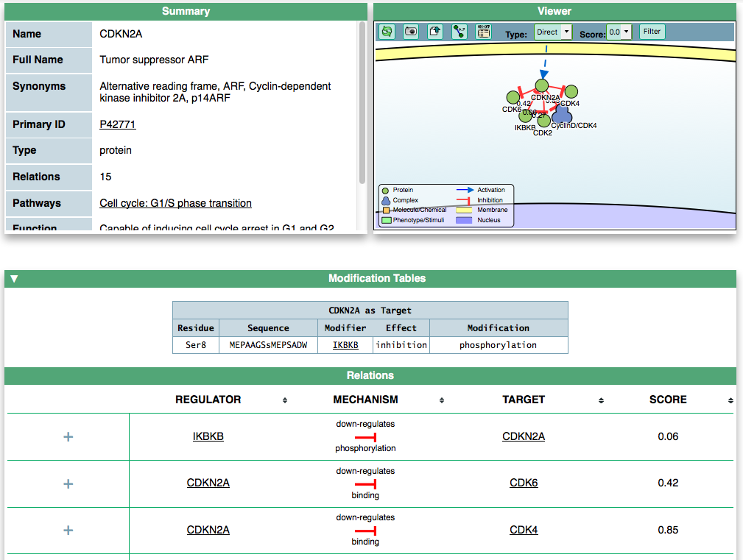Open the CDK4 target link
The width and height of the screenshot is (743, 560).
coord(524,530)
